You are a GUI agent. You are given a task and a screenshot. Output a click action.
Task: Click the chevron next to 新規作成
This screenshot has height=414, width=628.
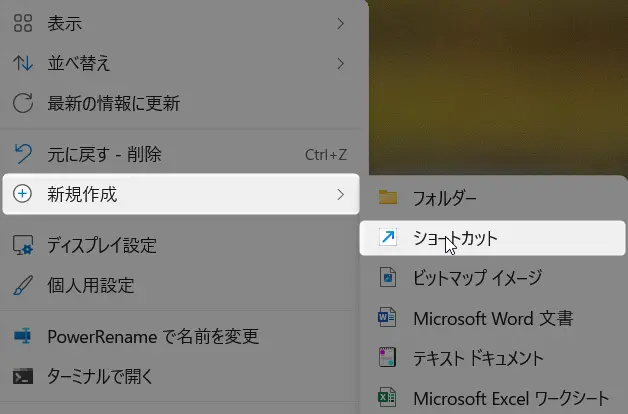[341, 194]
